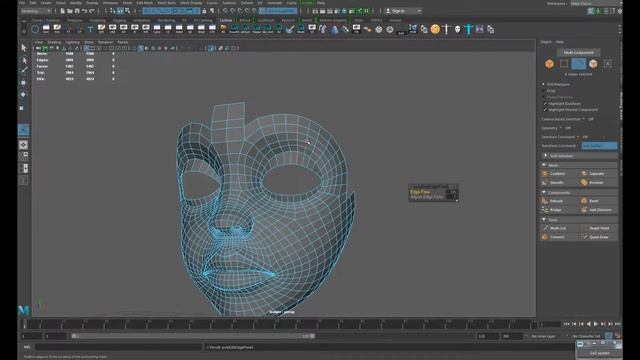The height and width of the screenshot is (360, 640).
Task: Open the Workspace selector dropdown
Action: [x=596, y=3]
